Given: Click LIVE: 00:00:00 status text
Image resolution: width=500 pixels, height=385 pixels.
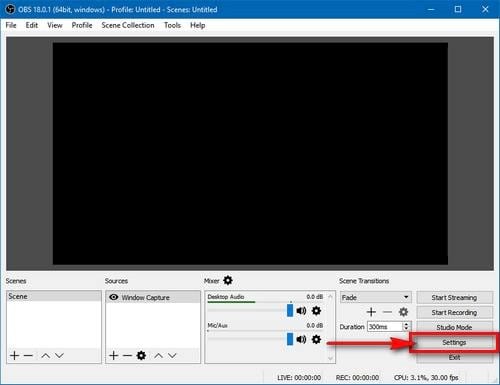Looking at the screenshot, I should 299,378.
